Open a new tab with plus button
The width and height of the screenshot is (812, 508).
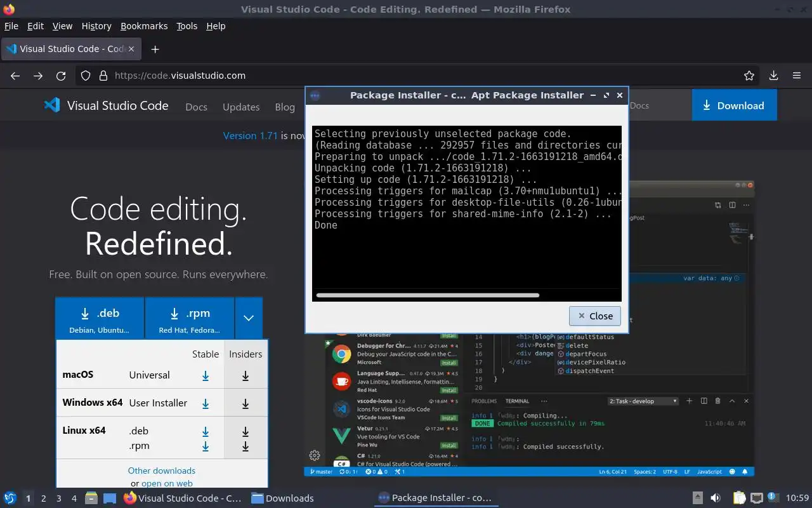(x=155, y=49)
